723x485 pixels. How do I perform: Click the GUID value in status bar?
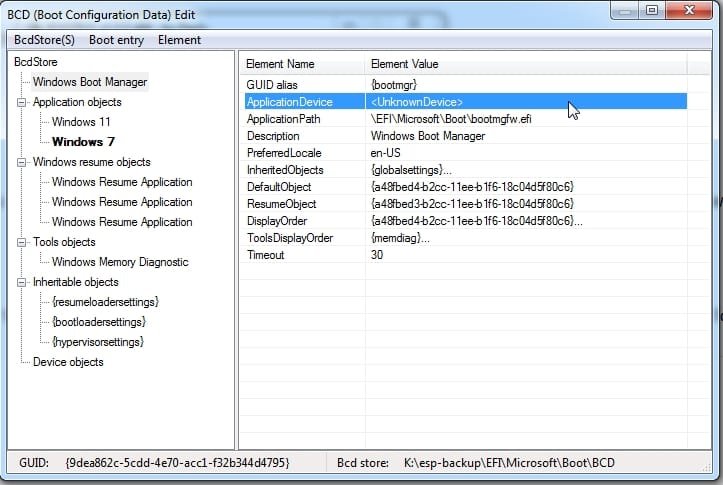178,463
